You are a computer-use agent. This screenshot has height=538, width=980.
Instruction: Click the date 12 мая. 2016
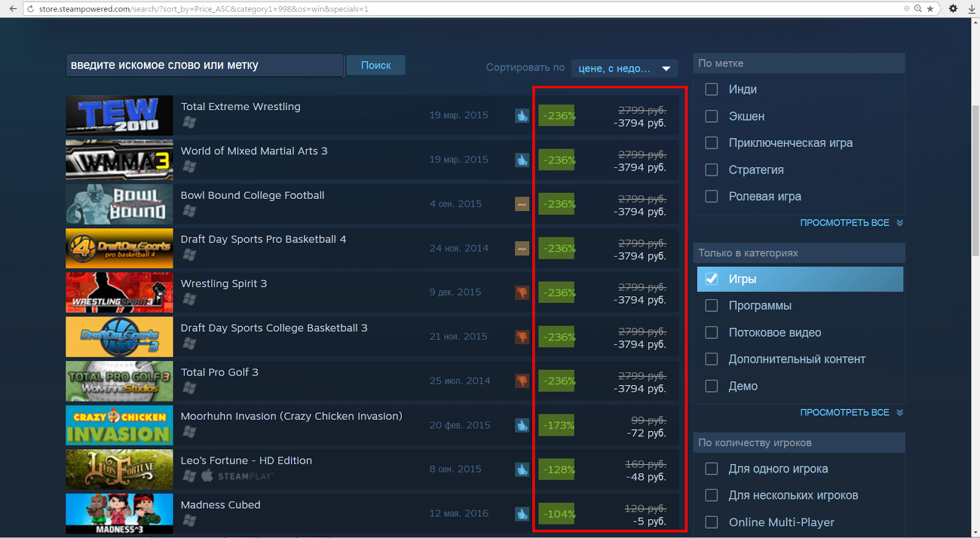pos(459,514)
